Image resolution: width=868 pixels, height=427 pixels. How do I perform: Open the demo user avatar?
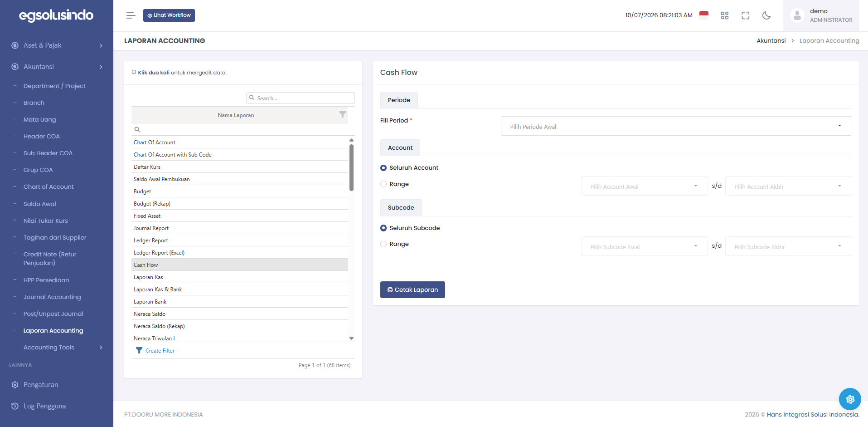click(797, 15)
